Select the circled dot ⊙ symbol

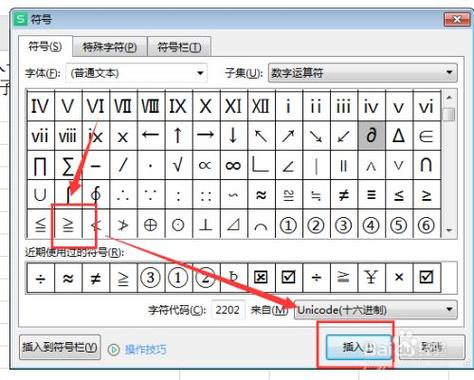coord(178,224)
